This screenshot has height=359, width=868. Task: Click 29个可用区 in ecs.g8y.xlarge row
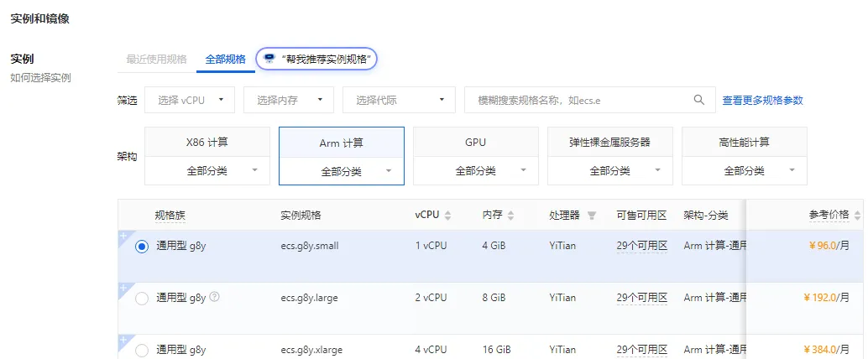[641, 350]
